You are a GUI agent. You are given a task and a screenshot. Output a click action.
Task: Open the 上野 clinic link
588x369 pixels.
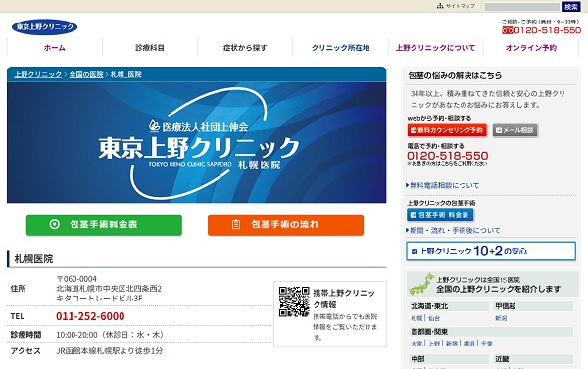[x=434, y=344]
